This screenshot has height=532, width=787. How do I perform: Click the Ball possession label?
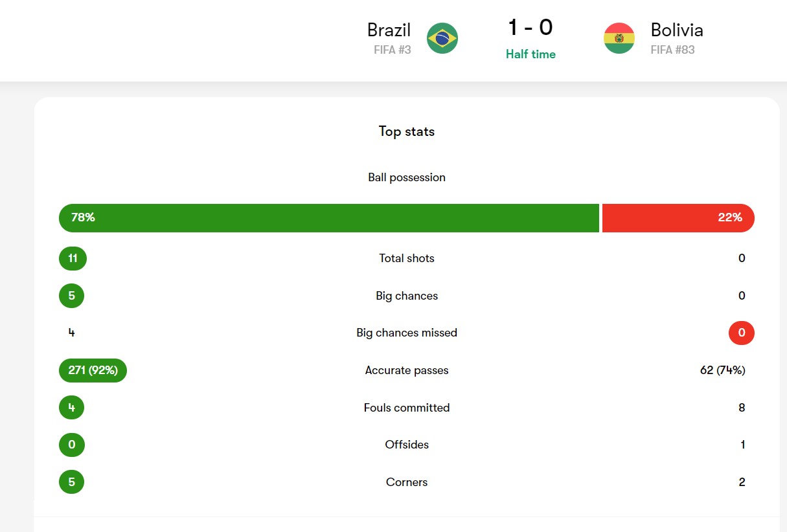pyautogui.click(x=407, y=177)
